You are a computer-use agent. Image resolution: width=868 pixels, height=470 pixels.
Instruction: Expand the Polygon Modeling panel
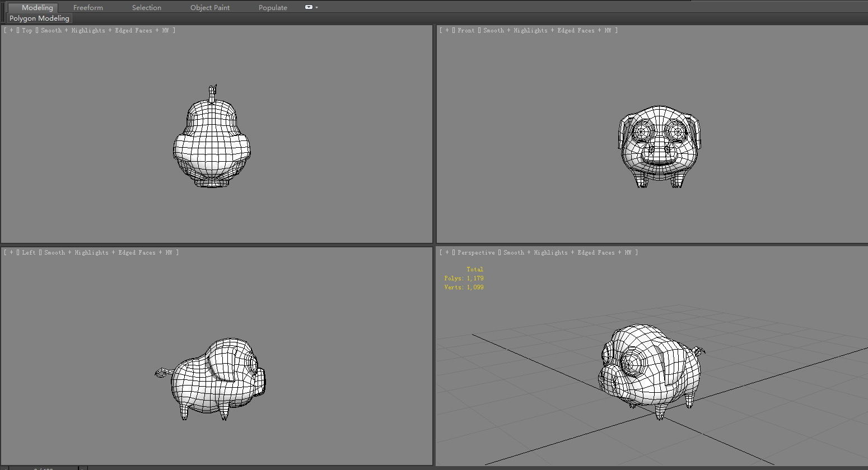pyautogui.click(x=39, y=18)
